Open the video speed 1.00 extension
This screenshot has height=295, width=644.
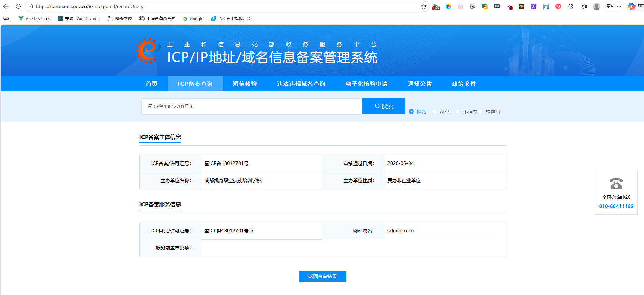tap(436, 6)
